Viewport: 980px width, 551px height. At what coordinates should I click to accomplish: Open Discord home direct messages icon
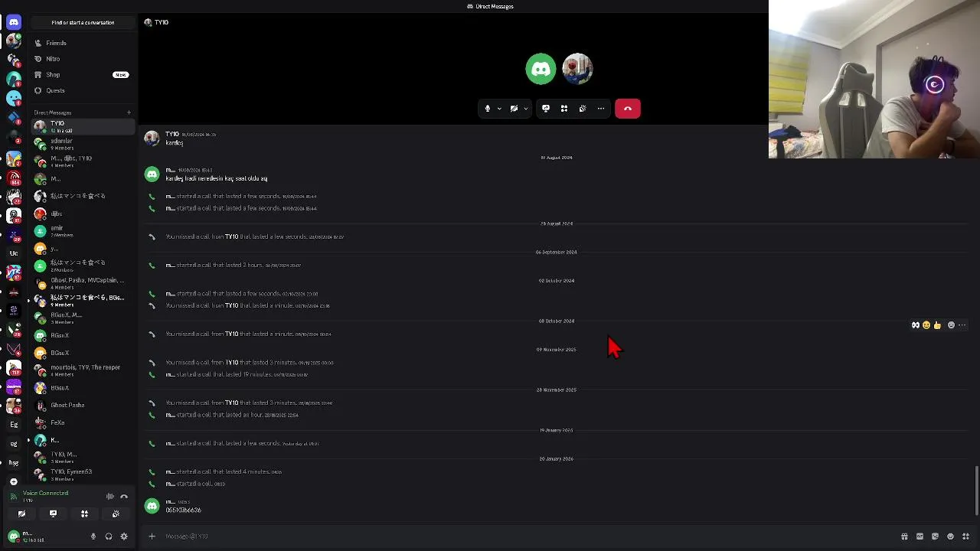point(14,22)
